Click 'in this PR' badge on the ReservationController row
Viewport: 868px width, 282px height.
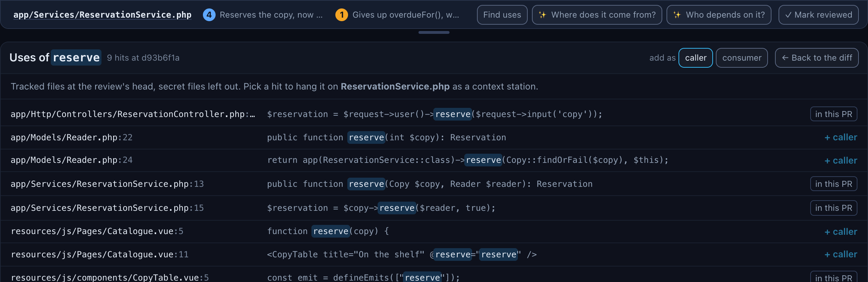click(834, 114)
